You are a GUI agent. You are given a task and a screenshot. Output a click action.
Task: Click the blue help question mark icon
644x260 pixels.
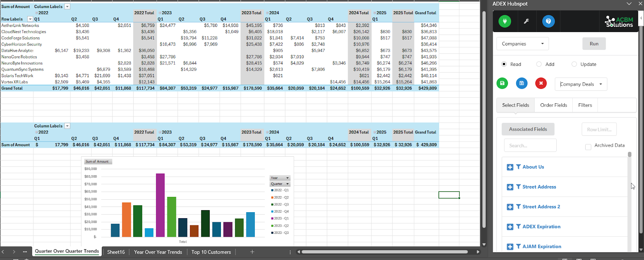pos(548,21)
